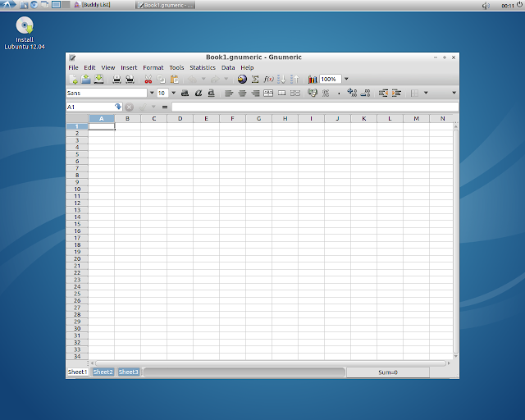Sort descending with the up-arrow sort icon
The height and width of the screenshot is (420, 525).
point(294,80)
